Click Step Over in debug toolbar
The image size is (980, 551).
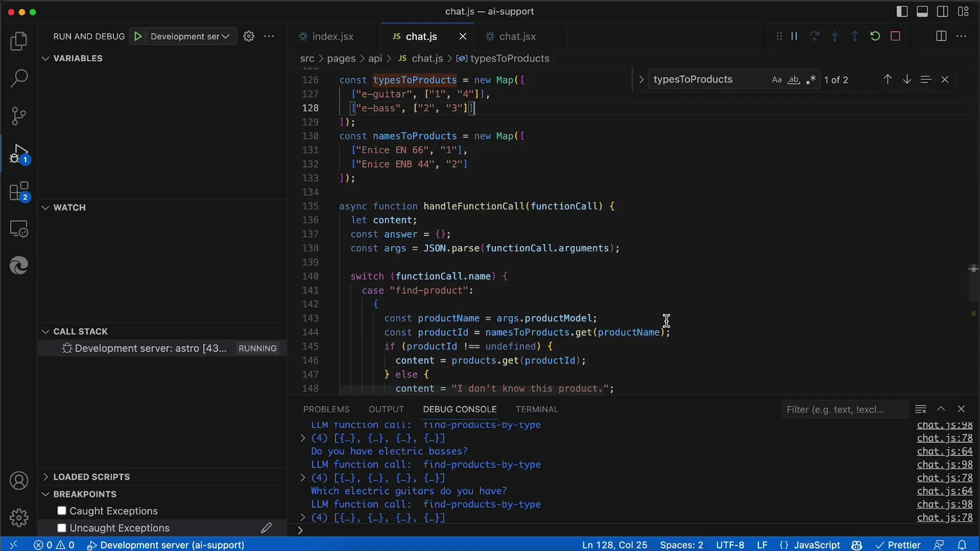814,36
